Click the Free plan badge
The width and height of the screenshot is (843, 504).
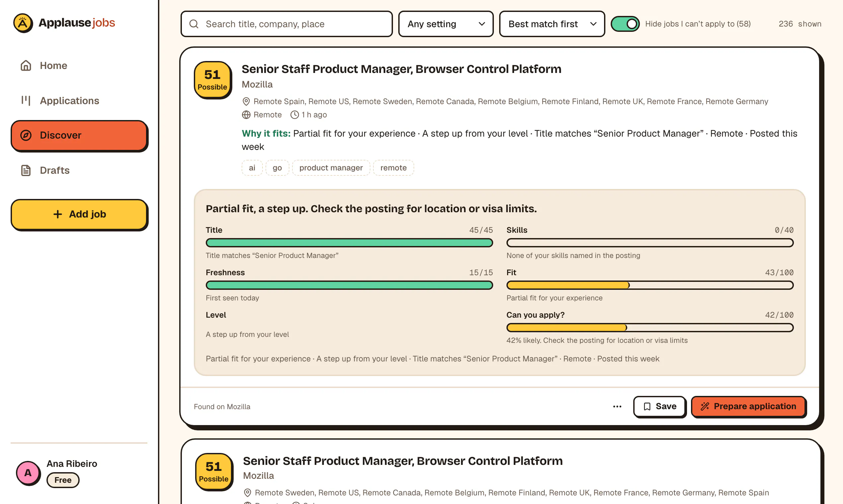click(x=63, y=480)
